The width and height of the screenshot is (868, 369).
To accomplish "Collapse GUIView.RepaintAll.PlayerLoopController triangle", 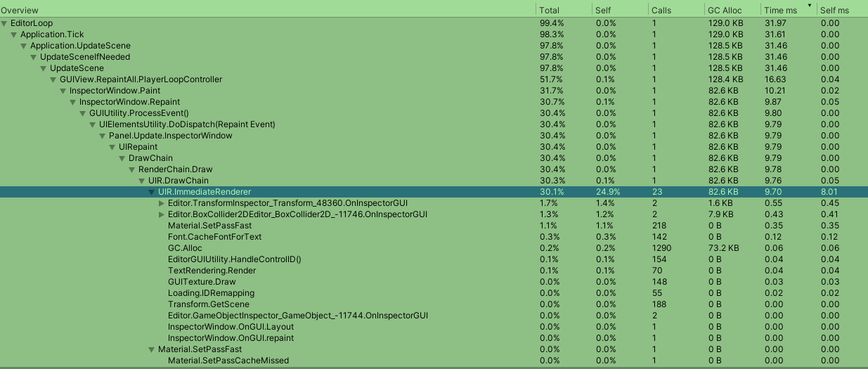I will click(x=53, y=79).
